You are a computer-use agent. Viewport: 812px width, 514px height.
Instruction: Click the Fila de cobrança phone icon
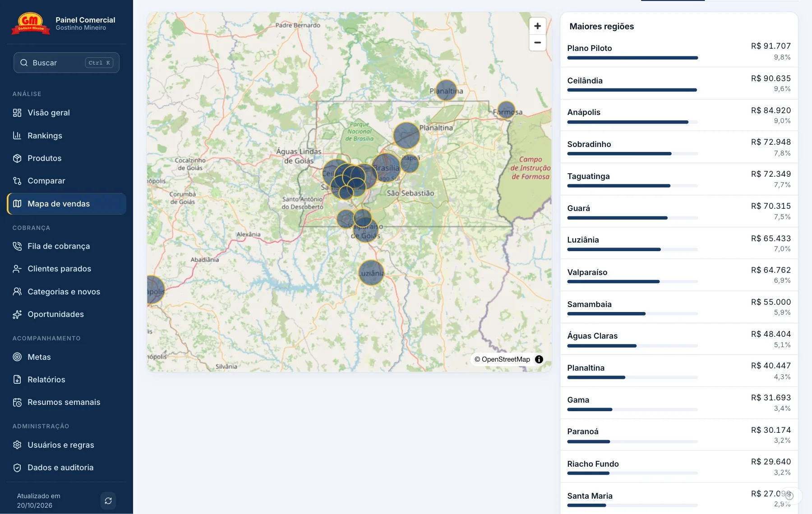click(x=17, y=246)
